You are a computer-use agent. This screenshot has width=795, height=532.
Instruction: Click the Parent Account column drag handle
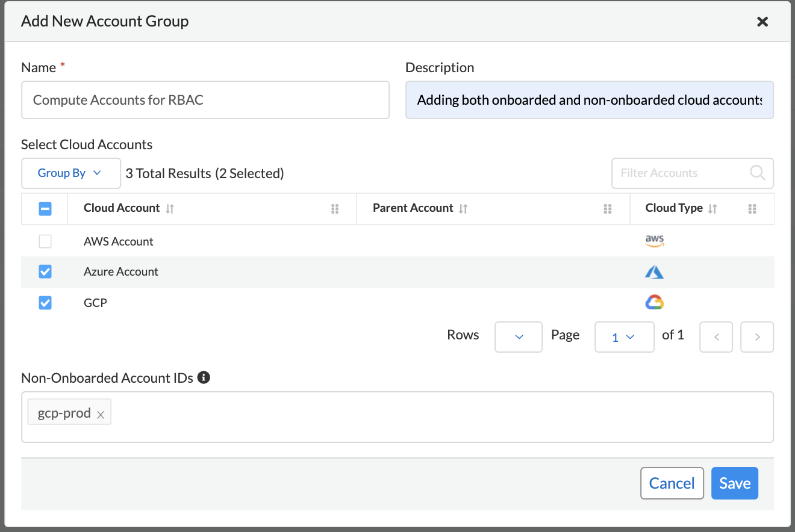coord(608,209)
